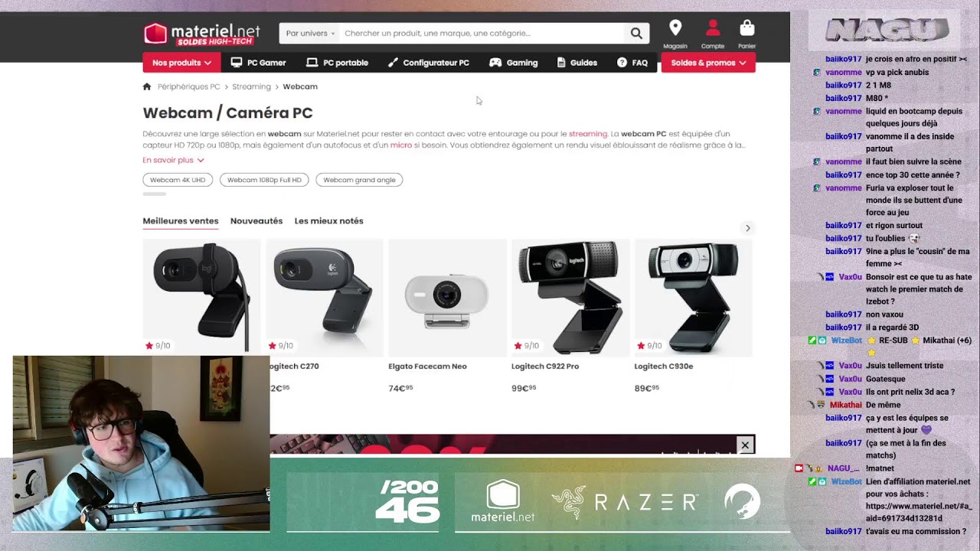
Task: Open the Logitech Brio webcam thumbnail
Action: tap(201, 297)
